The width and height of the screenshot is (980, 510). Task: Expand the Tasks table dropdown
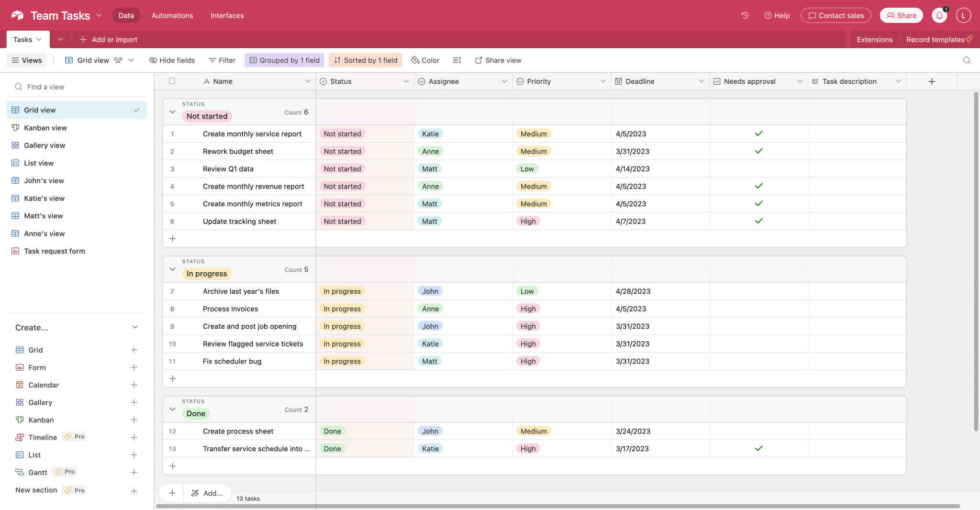tap(39, 39)
